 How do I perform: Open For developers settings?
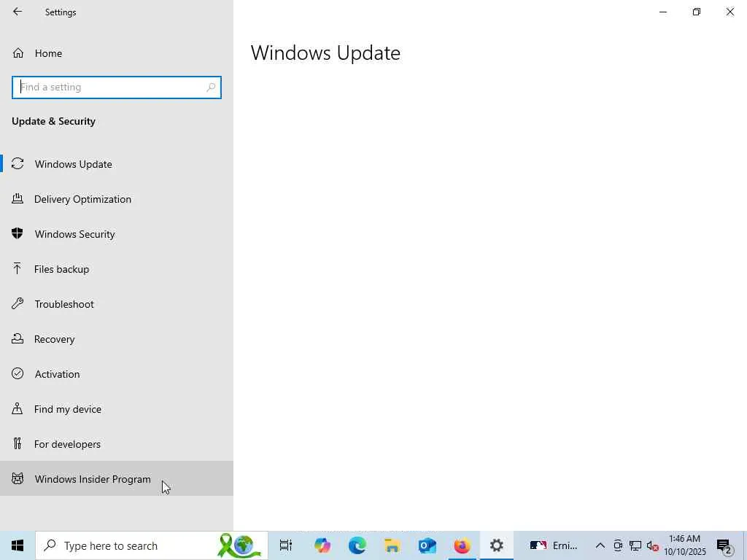coord(117,444)
